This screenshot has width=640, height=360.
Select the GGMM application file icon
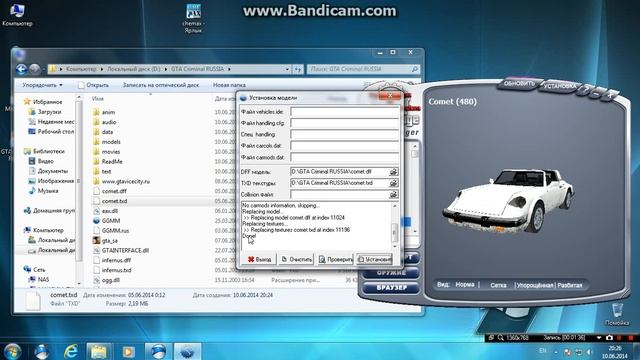(96, 220)
